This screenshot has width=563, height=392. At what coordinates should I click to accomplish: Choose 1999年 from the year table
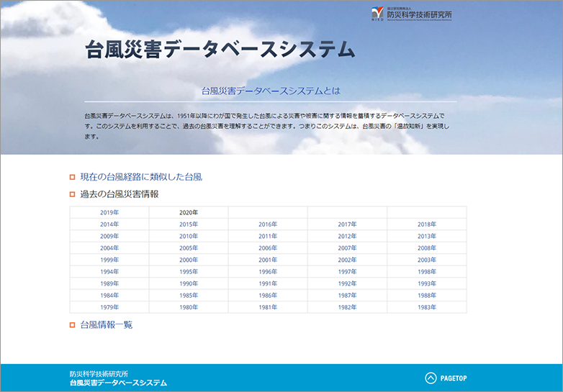pyautogui.click(x=109, y=260)
